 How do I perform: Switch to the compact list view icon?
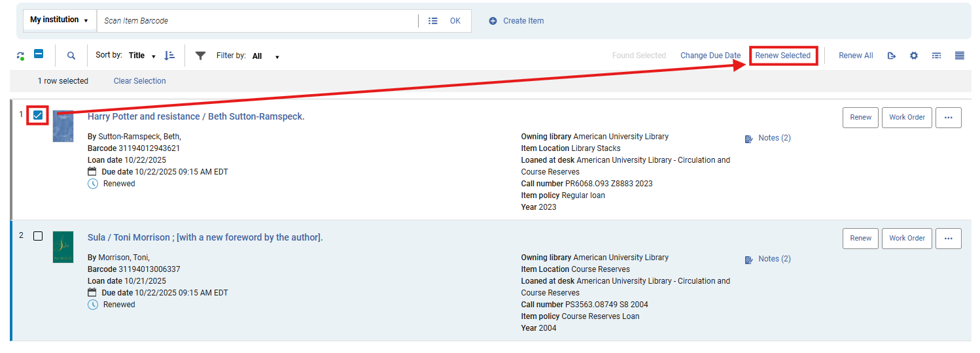[x=936, y=56]
